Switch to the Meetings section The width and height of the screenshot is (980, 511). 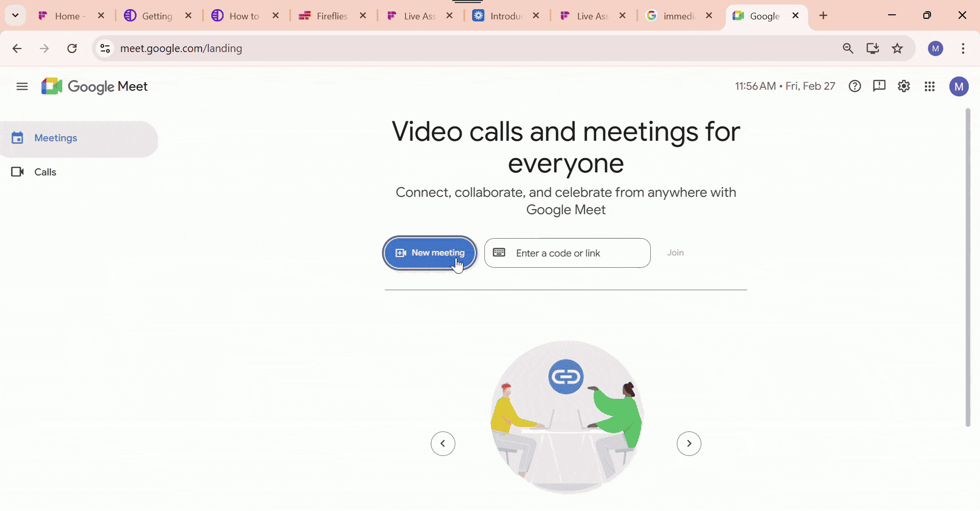pos(56,138)
